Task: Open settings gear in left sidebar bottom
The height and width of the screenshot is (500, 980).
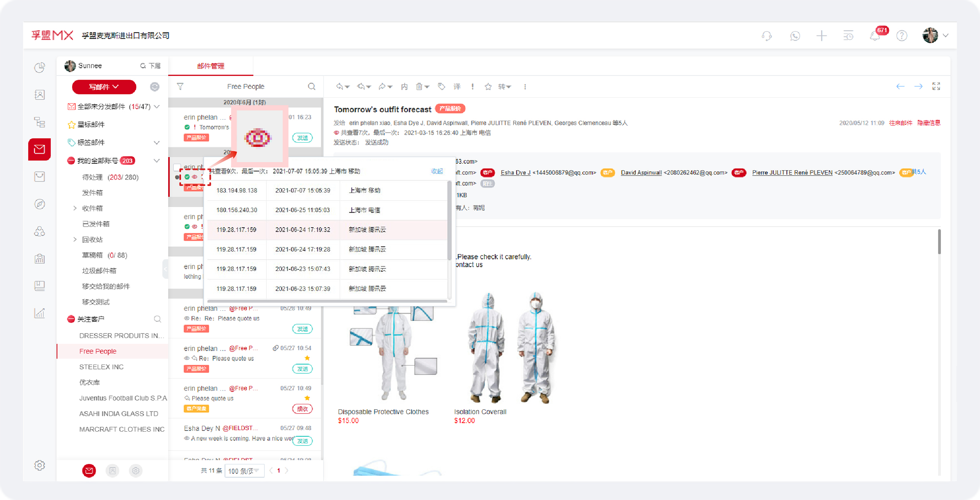Action: [40, 465]
